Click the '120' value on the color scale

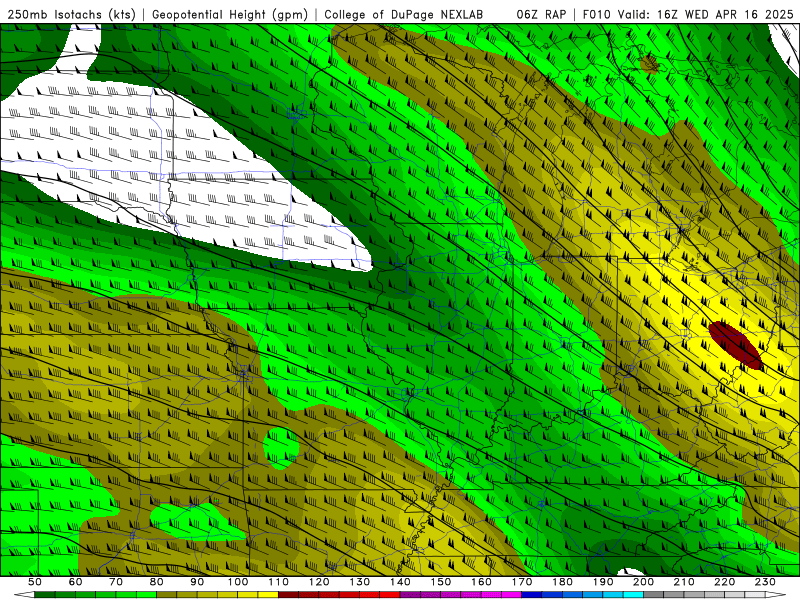click(x=319, y=582)
